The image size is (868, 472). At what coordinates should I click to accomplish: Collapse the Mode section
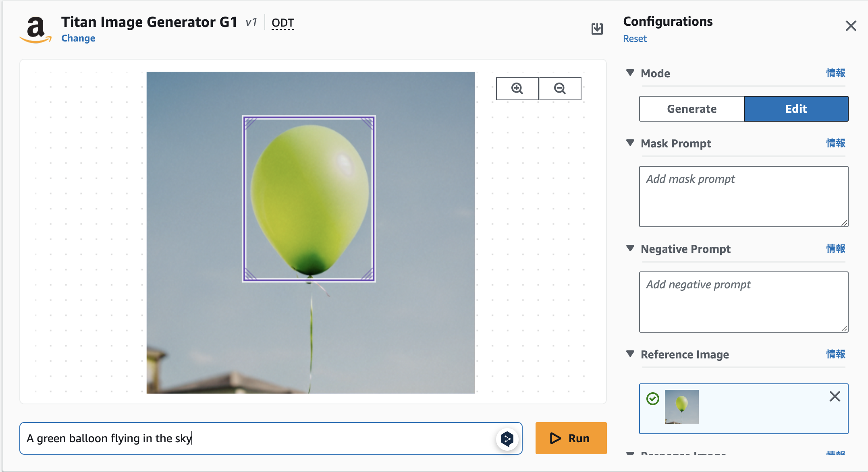(x=630, y=73)
